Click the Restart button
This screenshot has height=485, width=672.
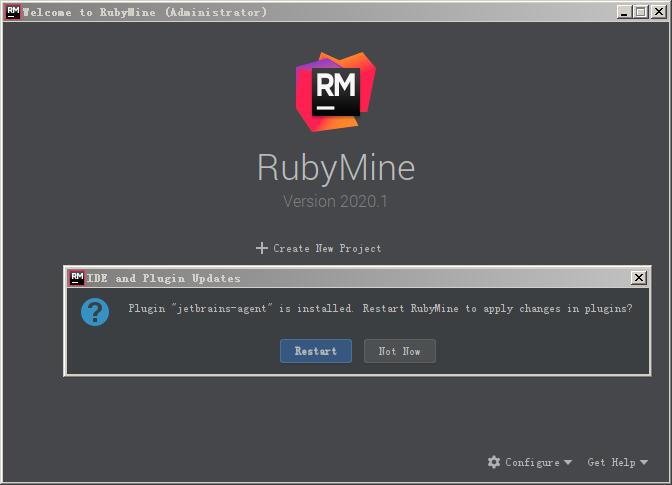316,351
